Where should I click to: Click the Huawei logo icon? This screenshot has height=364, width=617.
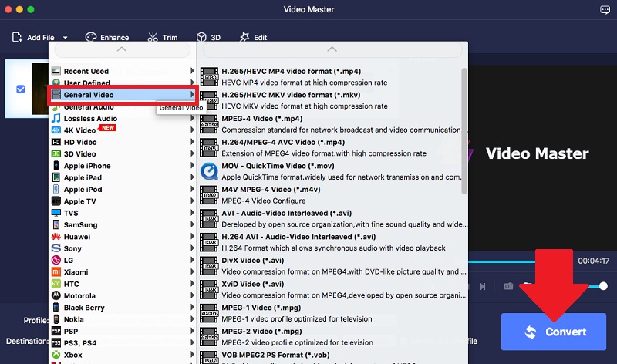[56, 237]
